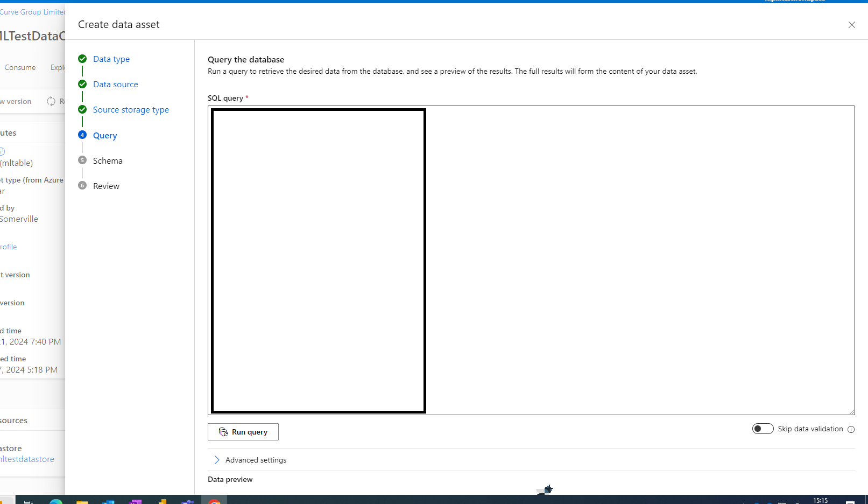Open Microsoft Edge from the taskbar
The height and width of the screenshot is (504, 868).
click(55, 502)
